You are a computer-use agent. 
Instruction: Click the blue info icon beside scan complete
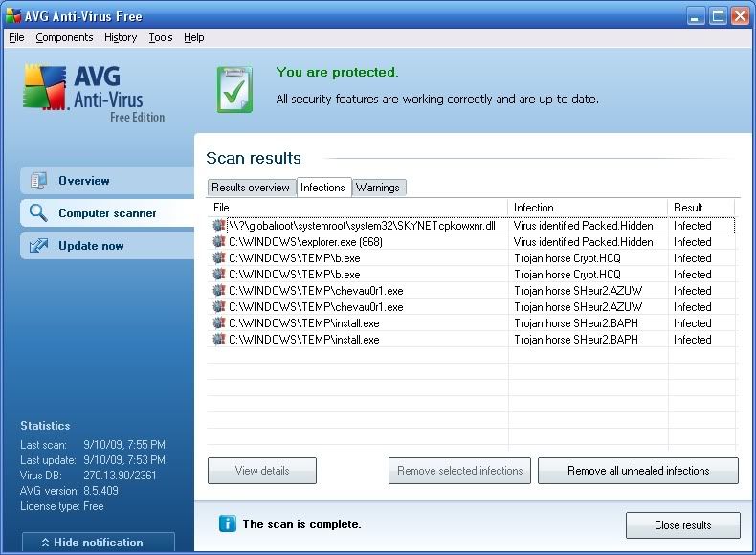pyautogui.click(x=228, y=523)
